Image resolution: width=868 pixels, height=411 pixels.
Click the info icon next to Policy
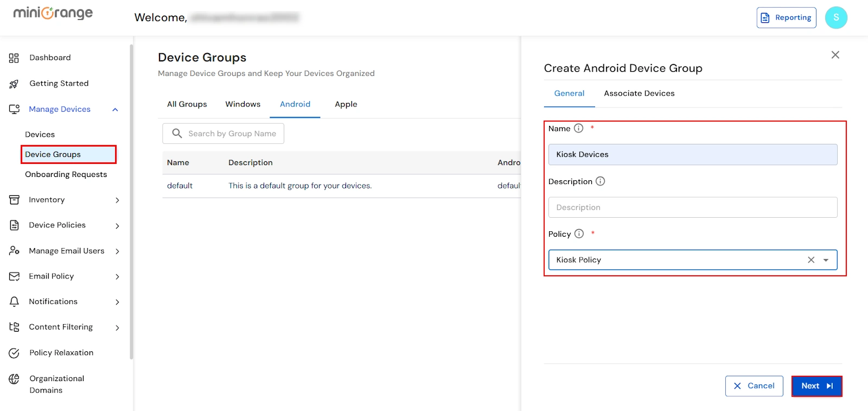click(579, 234)
